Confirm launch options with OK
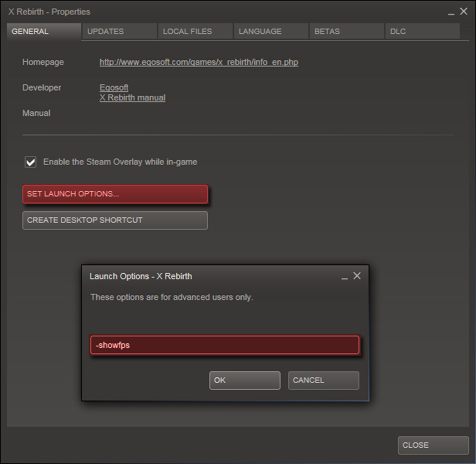This screenshot has width=476, height=464. (245, 380)
